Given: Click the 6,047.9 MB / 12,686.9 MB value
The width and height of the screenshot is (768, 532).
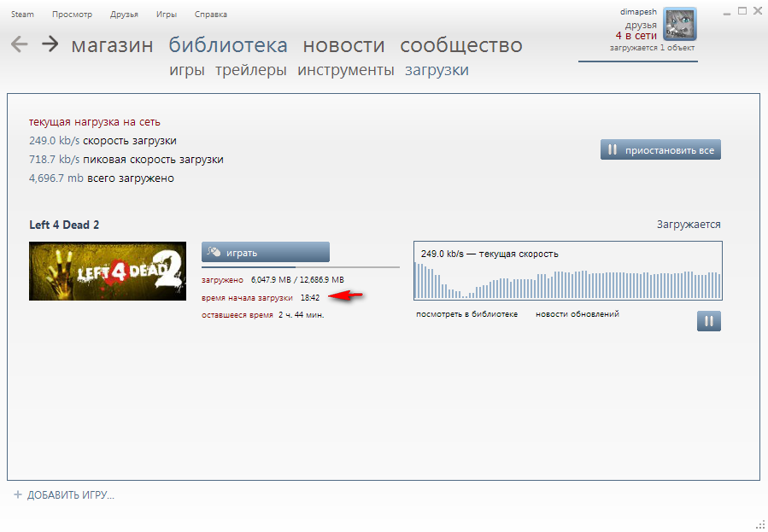Looking at the screenshot, I should pyautogui.click(x=297, y=280).
